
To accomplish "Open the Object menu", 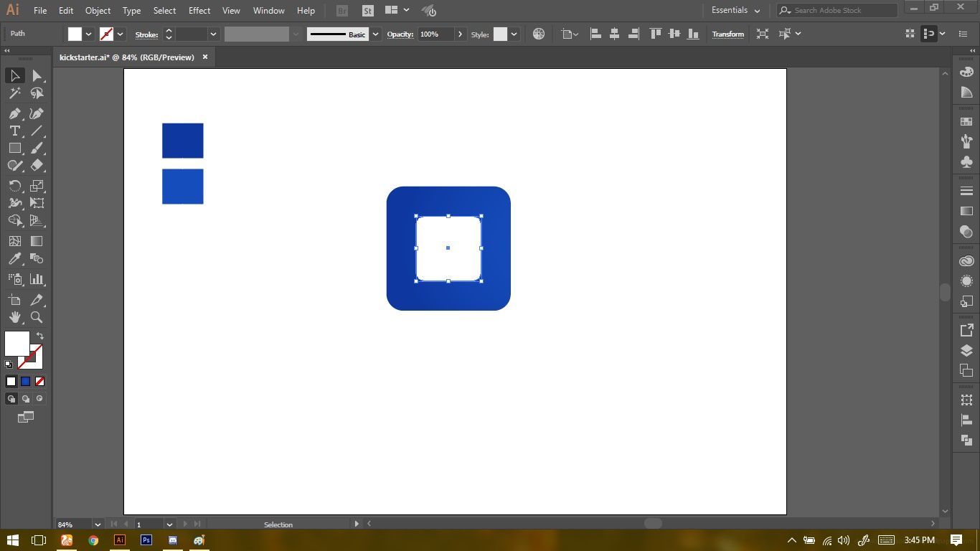I will pyautogui.click(x=98, y=11).
